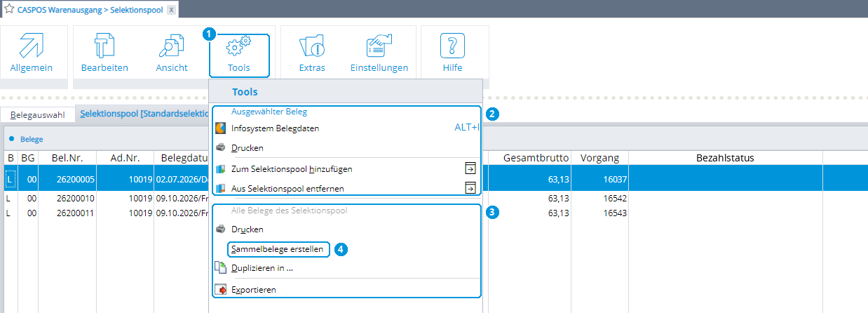Sort by the Ad.Nr. column header

(125, 158)
